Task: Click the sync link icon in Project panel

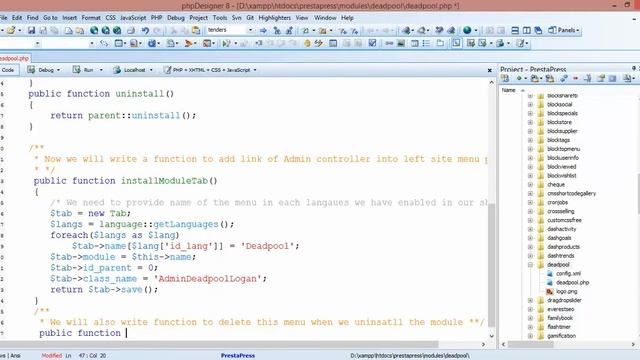Action: tap(564, 78)
